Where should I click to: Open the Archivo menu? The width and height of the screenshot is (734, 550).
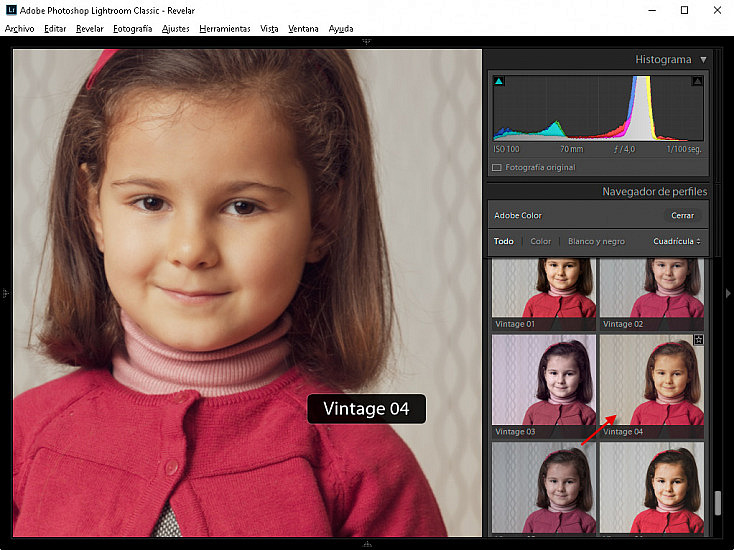pyautogui.click(x=20, y=29)
